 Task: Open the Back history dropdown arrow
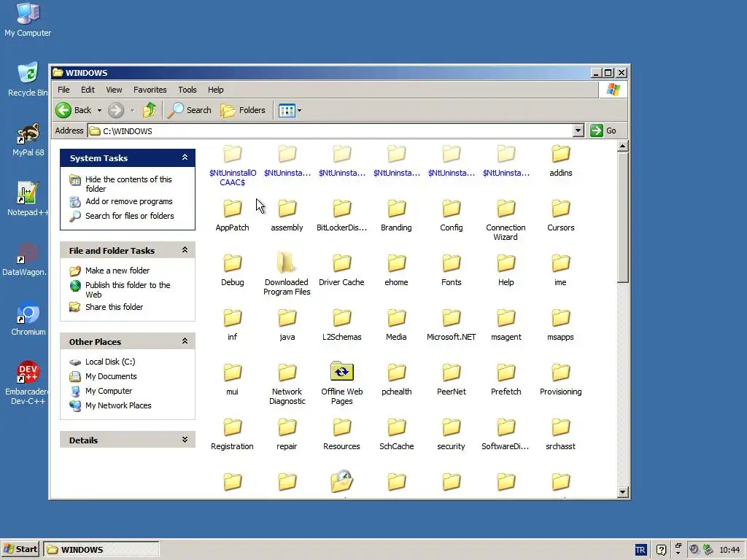coord(99,111)
